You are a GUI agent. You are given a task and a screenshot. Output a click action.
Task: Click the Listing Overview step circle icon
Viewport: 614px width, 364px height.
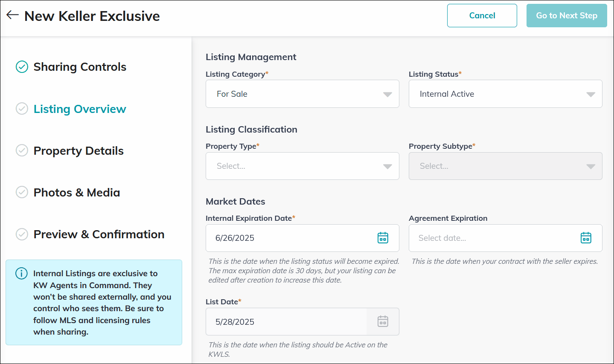click(22, 109)
